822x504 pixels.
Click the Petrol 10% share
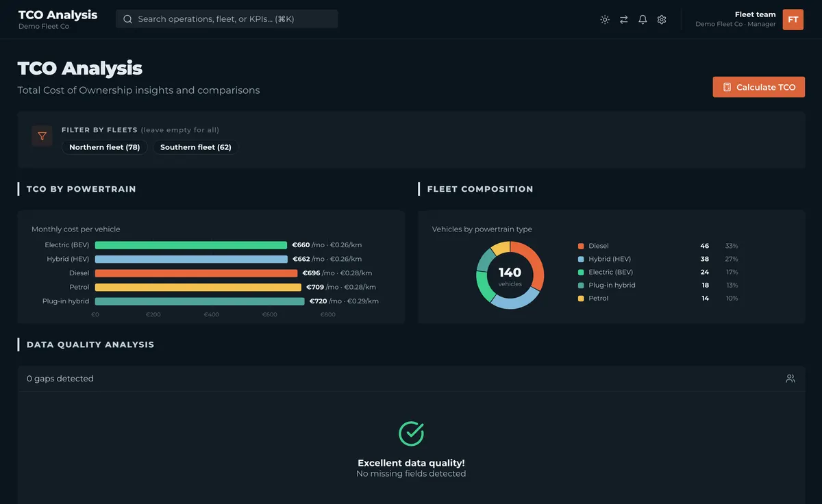tap(732, 298)
